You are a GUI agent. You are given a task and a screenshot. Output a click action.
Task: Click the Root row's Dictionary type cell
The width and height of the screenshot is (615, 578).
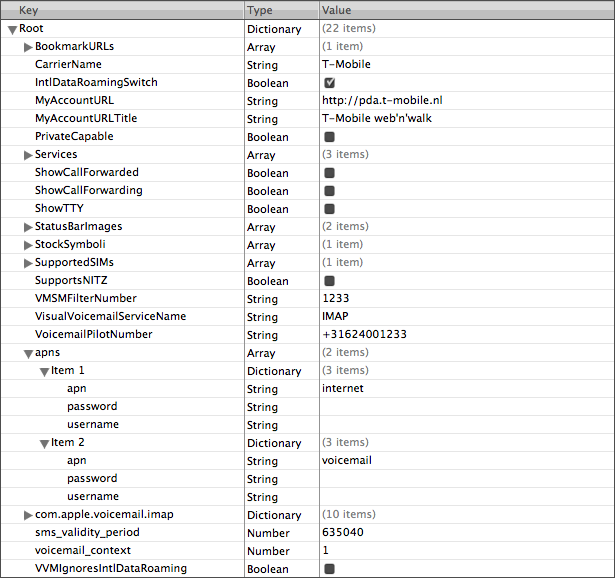(282, 29)
